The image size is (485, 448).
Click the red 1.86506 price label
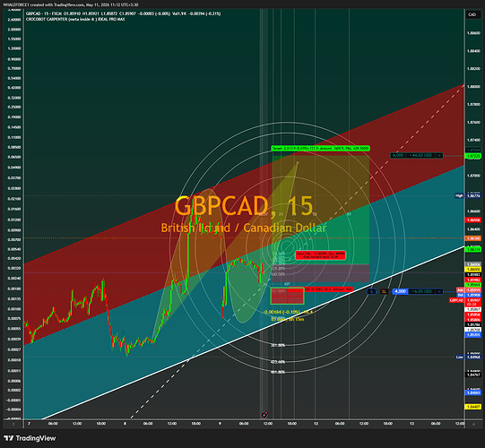(473, 220)
